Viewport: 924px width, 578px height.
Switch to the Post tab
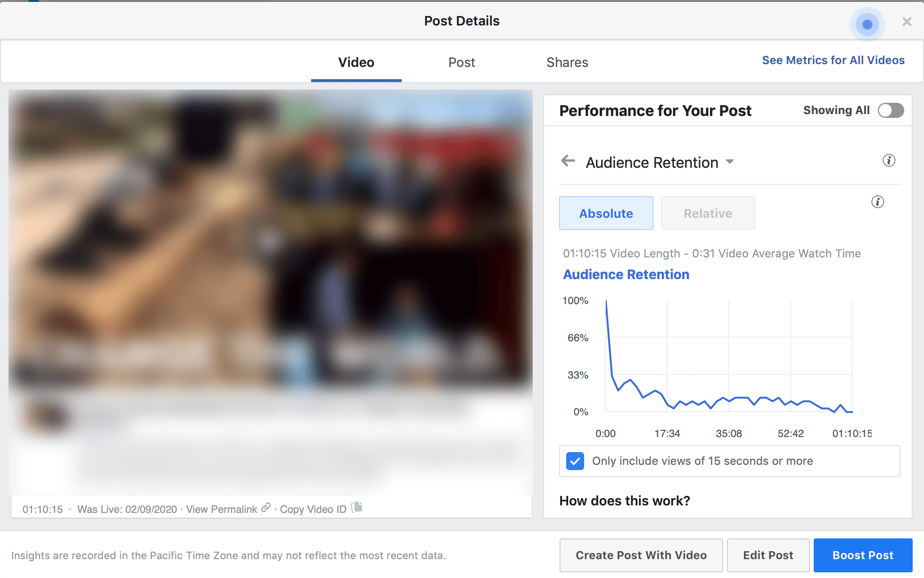coord(461,62)
